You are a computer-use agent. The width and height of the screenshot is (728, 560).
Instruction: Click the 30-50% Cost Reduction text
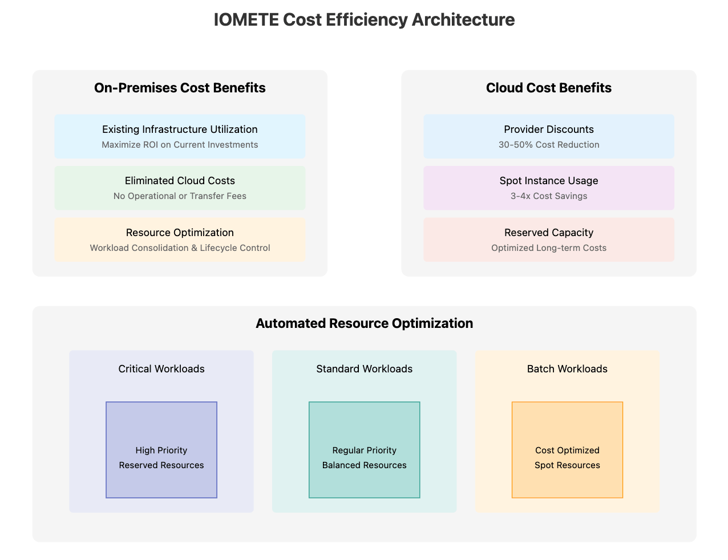549,145
